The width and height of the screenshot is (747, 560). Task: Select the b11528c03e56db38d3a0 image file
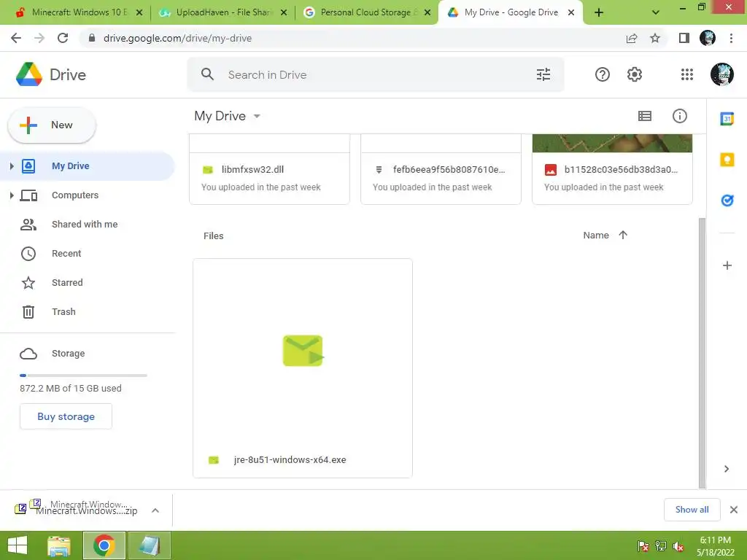(x=612, y=169)
